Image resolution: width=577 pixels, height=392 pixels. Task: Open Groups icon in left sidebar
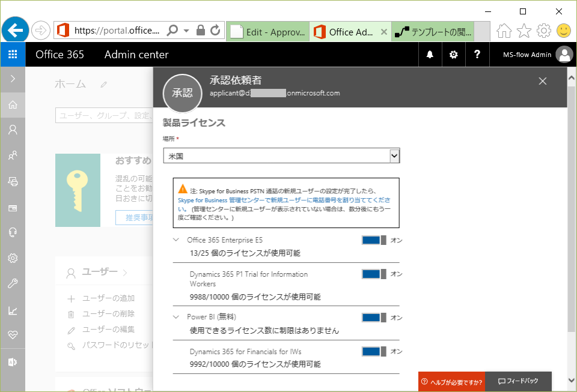(x=13, y=155)
